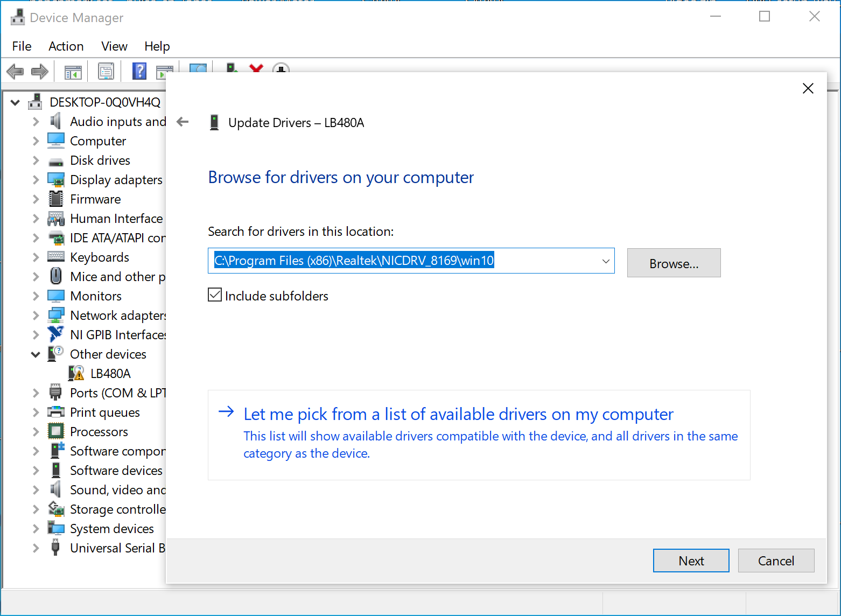Collapse the Other devices node
This screenshot has height=616, width=841.
click(x=36, y=354)
